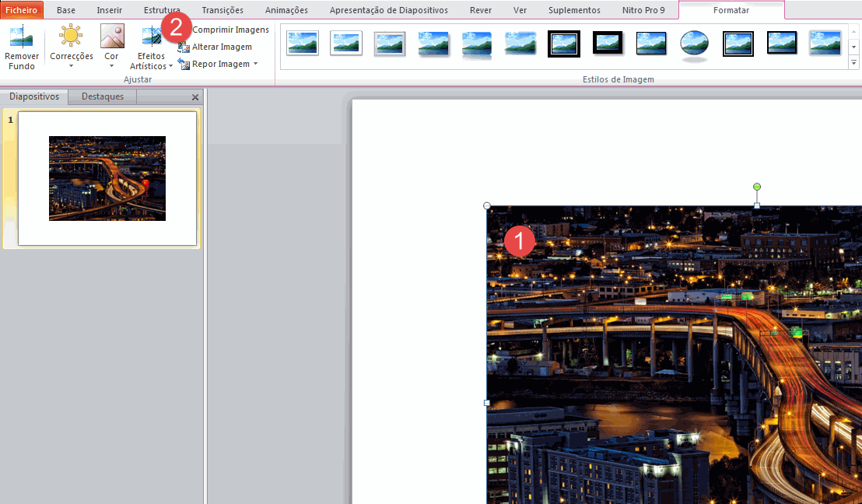Apply the last visible image style
This screenshot has width=862, height=504.
(x=825, y=44)
